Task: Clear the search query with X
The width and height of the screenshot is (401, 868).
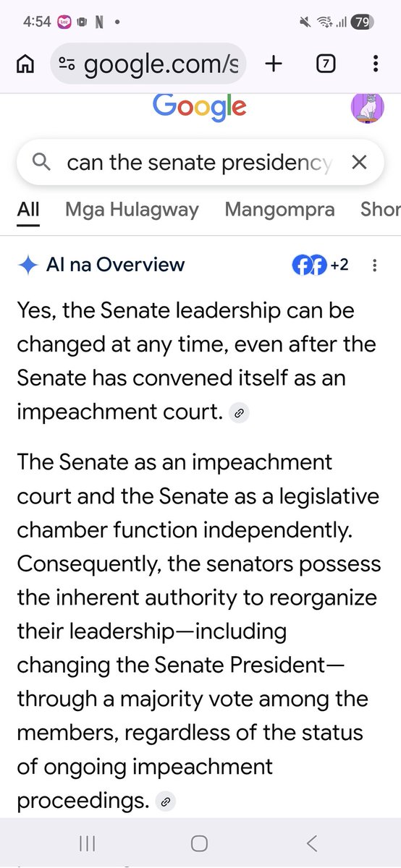Action: tap(359, 163)
